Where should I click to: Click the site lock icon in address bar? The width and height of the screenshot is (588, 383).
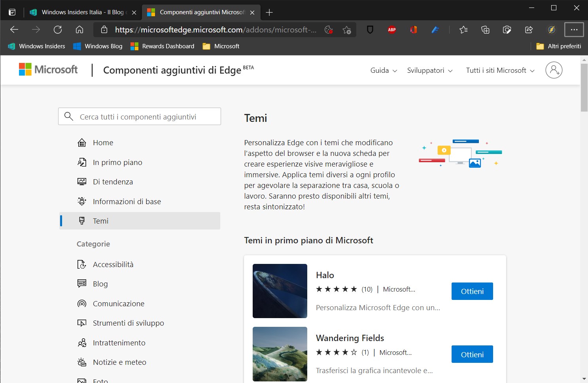[104, 30]
